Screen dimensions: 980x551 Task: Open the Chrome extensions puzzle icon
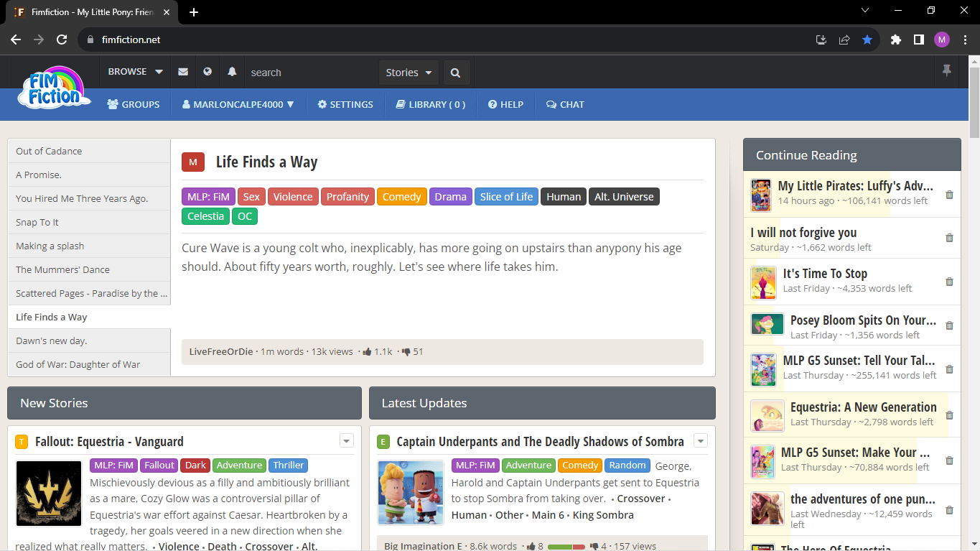tap(895, 40)
